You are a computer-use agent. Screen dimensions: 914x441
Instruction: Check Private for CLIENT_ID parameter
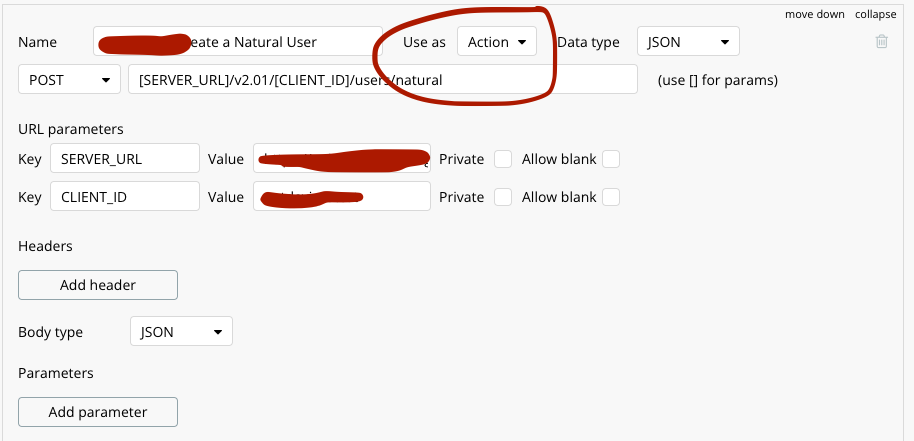pyautogui.click(x=503, y=197)
